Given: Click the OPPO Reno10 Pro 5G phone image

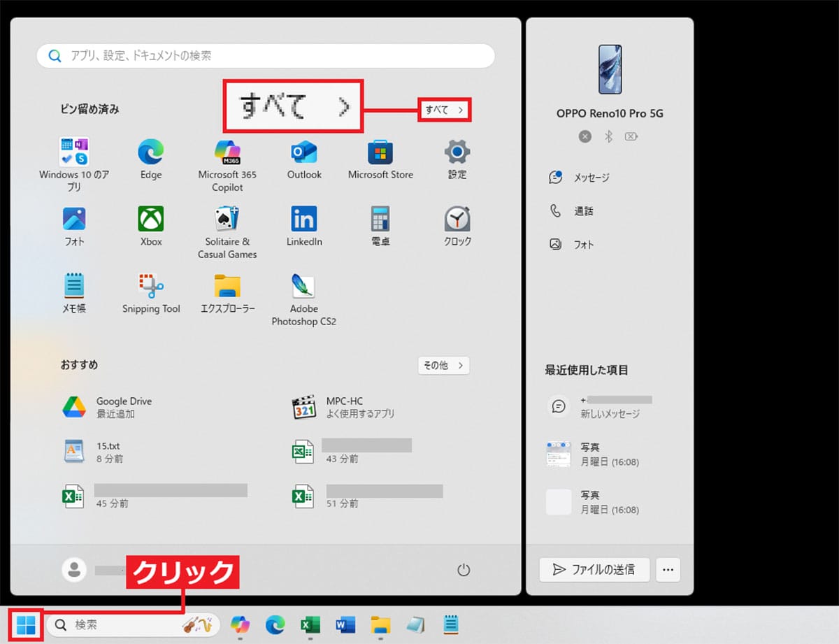Looking at the screenshot, I should click(610, 69).
